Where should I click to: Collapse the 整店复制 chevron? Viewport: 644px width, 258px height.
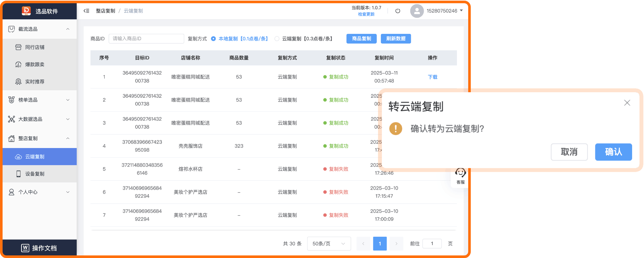[68, 138]
